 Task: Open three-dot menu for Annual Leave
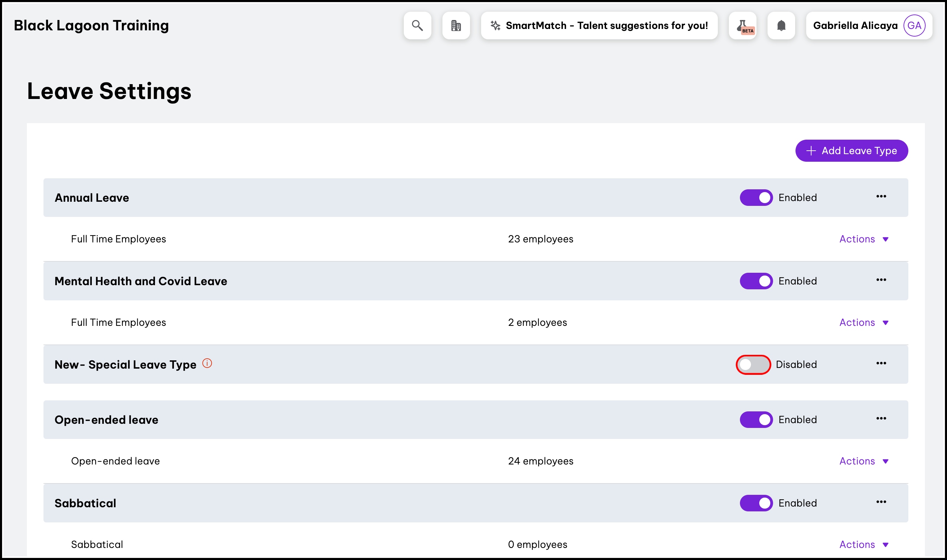tap(881, 196)
